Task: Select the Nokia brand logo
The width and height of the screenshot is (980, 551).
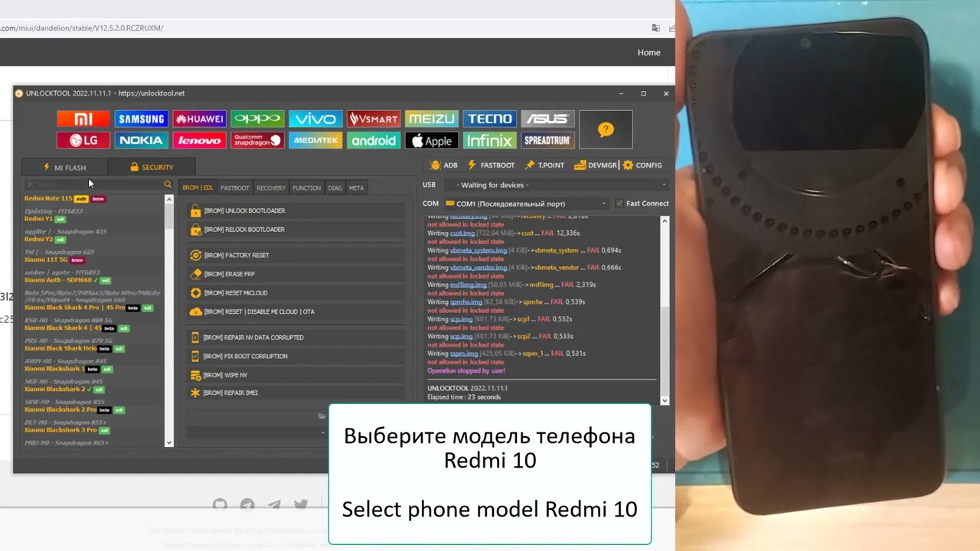Action: (141, 140)
